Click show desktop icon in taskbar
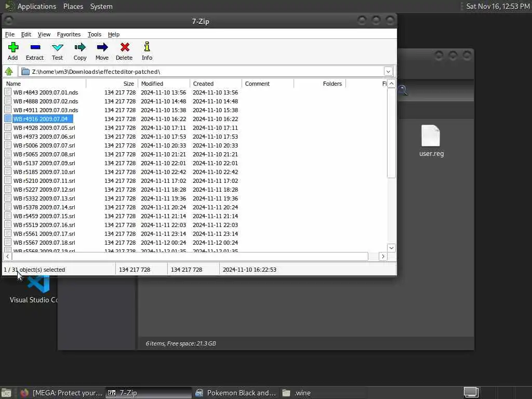This screenshot has width=532, height=399. (6, 393)
